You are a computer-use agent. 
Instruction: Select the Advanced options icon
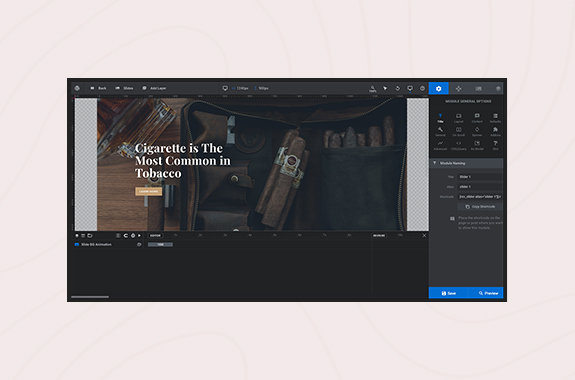click(440, 146)
